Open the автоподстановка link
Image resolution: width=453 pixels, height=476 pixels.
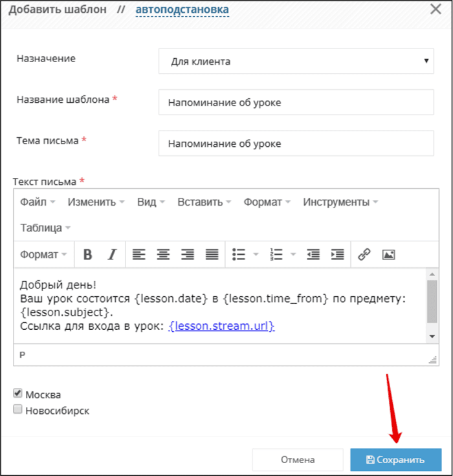point(182,10)
